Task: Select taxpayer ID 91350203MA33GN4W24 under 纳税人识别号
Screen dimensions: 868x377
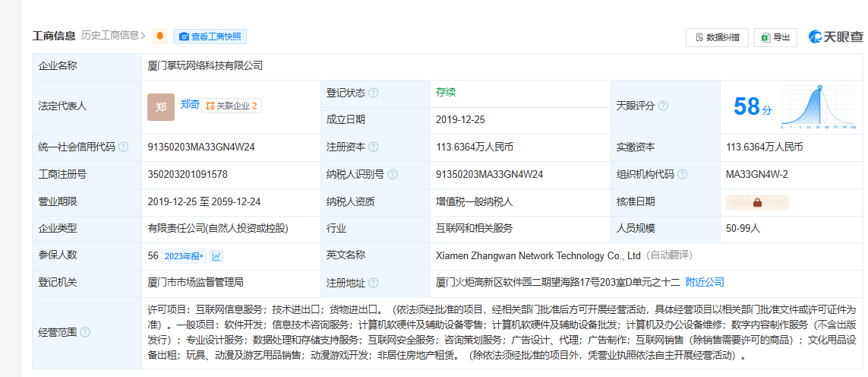Action: coord(489,175)
